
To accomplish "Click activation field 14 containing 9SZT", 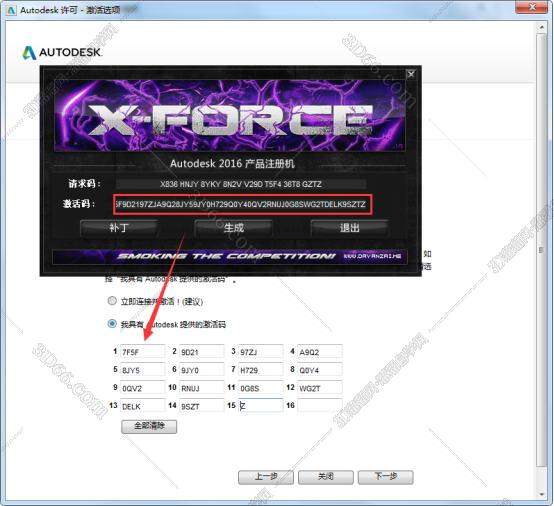I will click(x=202, y=406).
